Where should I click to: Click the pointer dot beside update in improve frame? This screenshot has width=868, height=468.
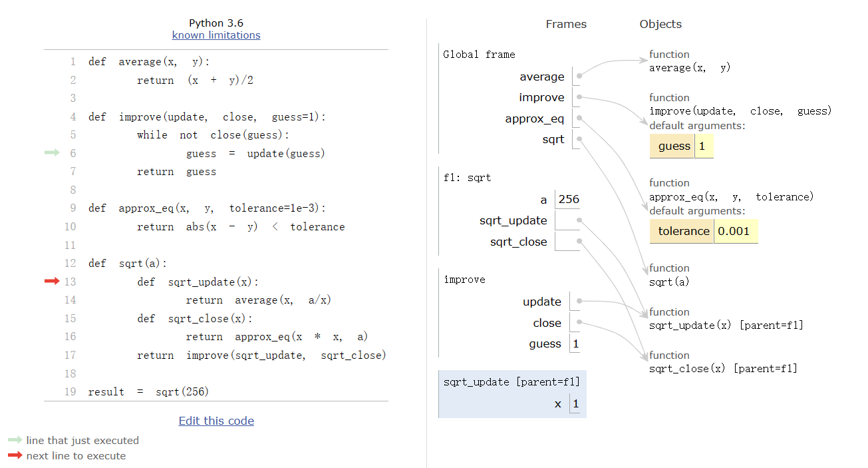click(579, 302)
